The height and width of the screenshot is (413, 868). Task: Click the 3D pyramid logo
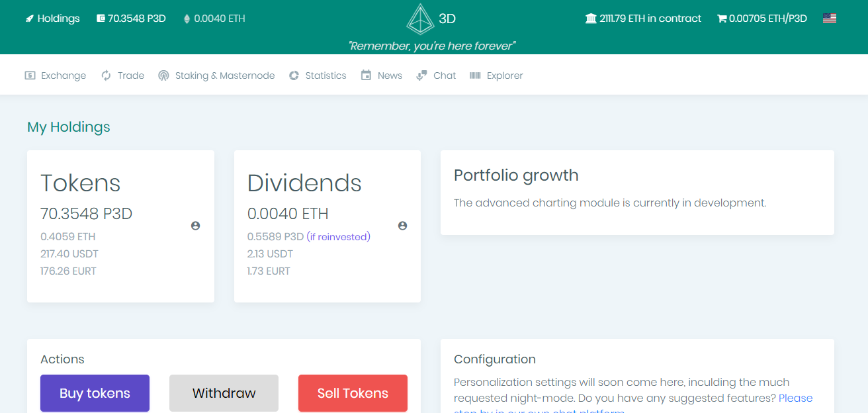(419, 19)
